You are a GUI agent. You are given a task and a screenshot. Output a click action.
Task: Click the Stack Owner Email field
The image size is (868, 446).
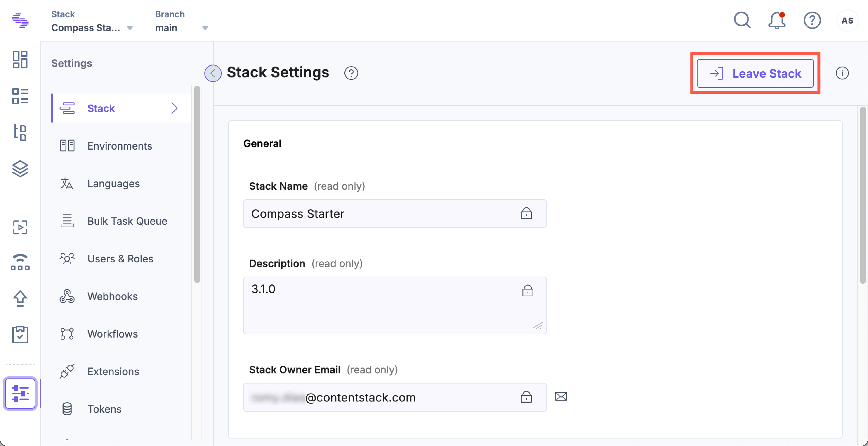(395, 397)
